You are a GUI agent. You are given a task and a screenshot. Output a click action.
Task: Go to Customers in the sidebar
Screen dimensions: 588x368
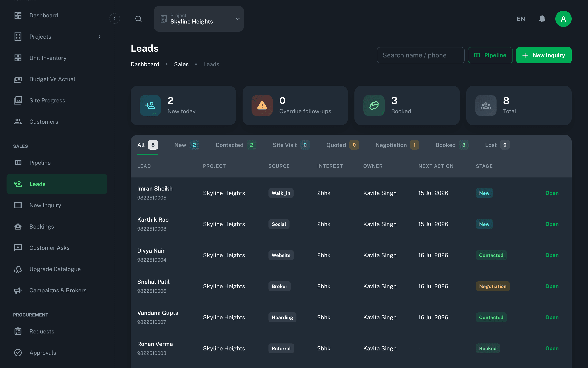[57, 122]
